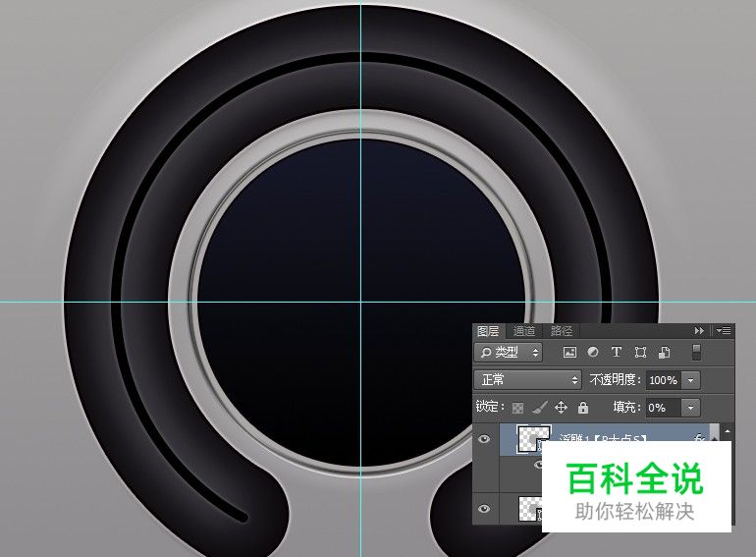Toggle visibility of the bottom layer
Viewport: 756px width, 557px height.
(484, 508)
